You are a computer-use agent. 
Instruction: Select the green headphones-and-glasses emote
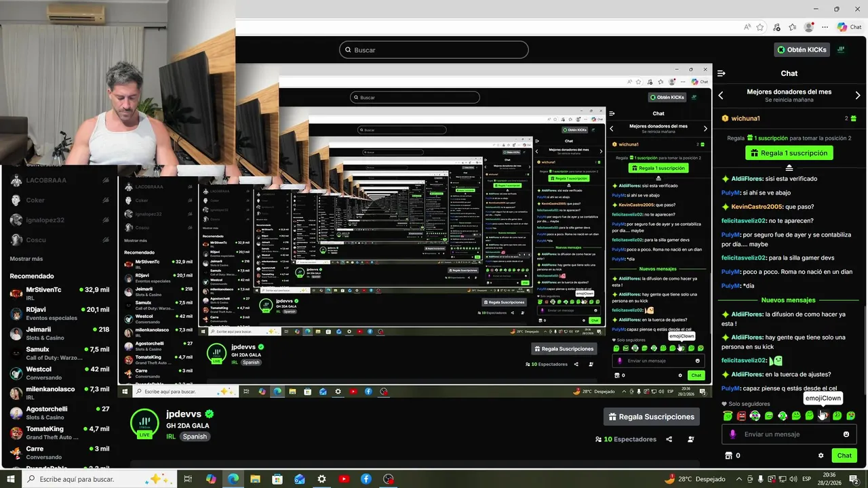pos(755,415)
